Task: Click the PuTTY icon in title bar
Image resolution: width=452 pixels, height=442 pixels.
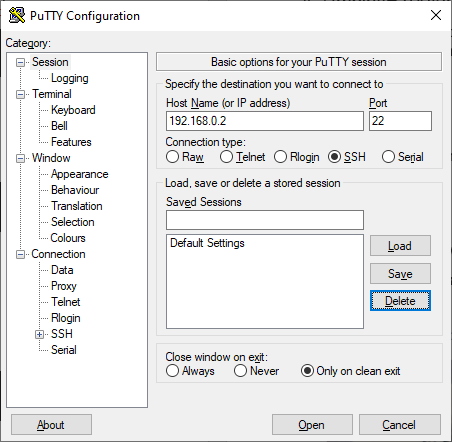Action: 17,15
